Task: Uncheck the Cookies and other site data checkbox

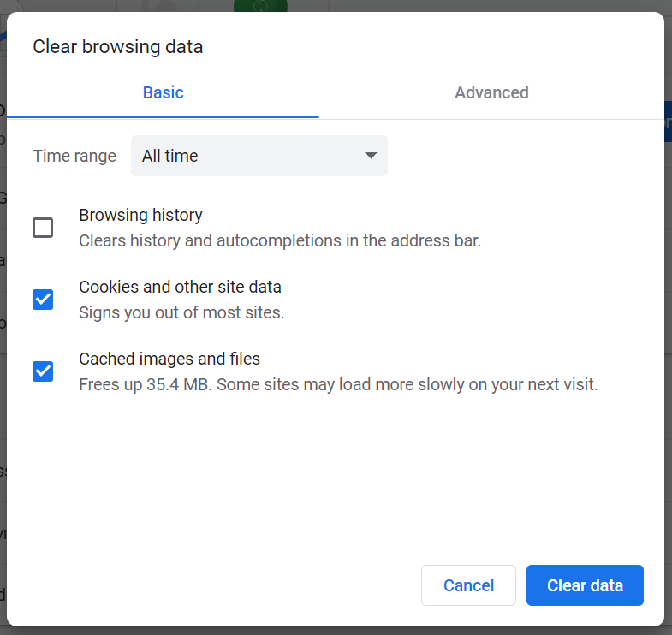Action: (43, 300)
